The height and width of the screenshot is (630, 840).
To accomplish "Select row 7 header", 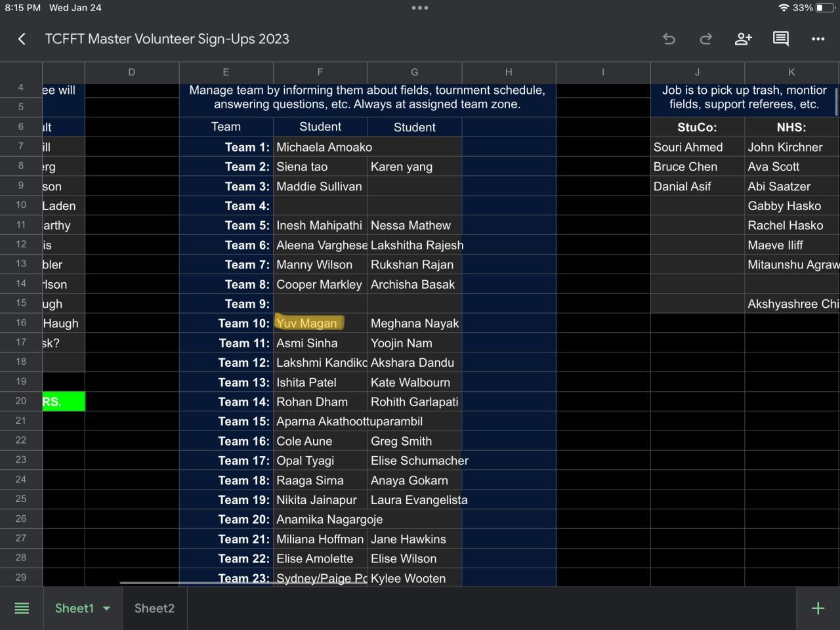I will click(21, 146).
